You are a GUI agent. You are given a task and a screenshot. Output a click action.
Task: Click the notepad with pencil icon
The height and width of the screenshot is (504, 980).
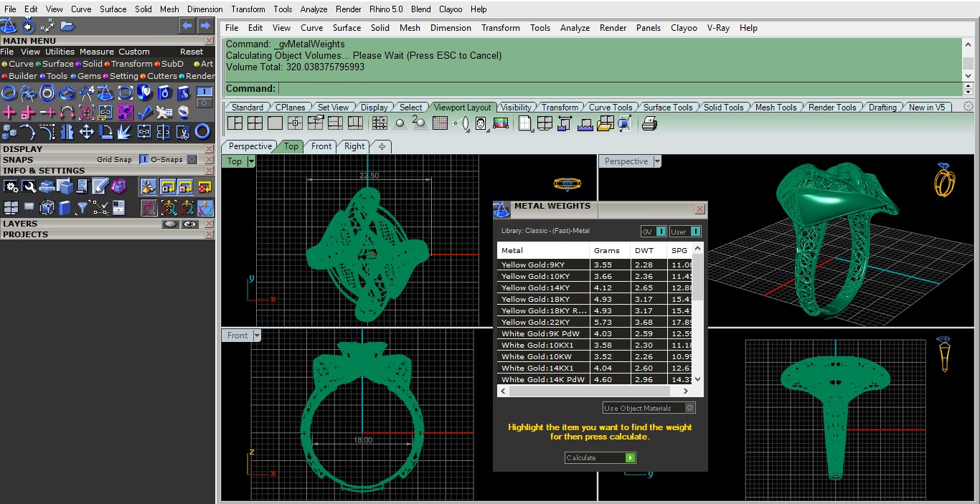tap(100, 186)
